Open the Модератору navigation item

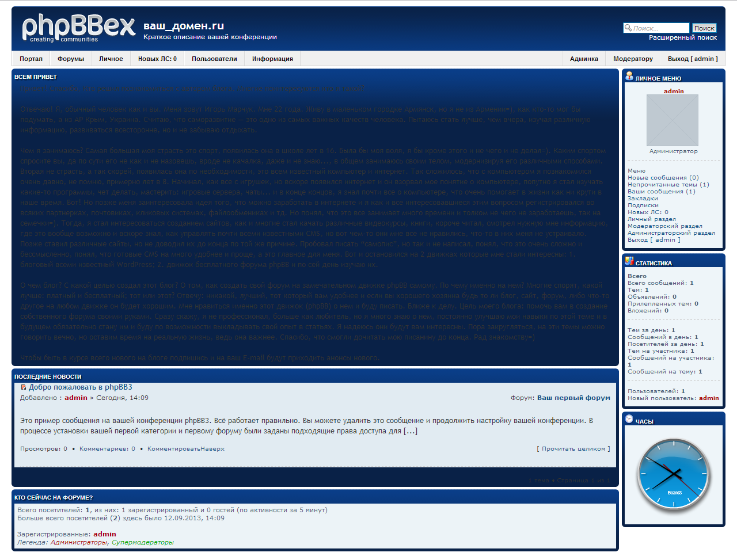[633, 59]
